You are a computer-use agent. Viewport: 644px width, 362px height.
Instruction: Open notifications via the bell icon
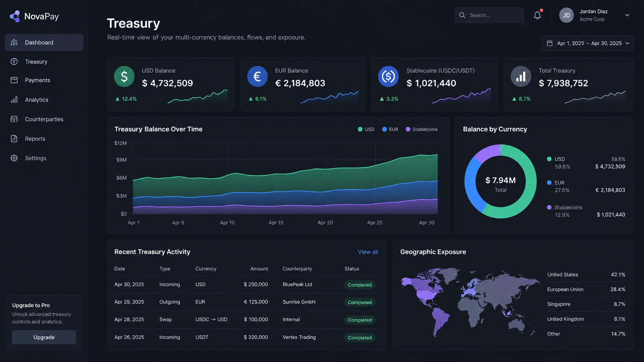point(538,15)
